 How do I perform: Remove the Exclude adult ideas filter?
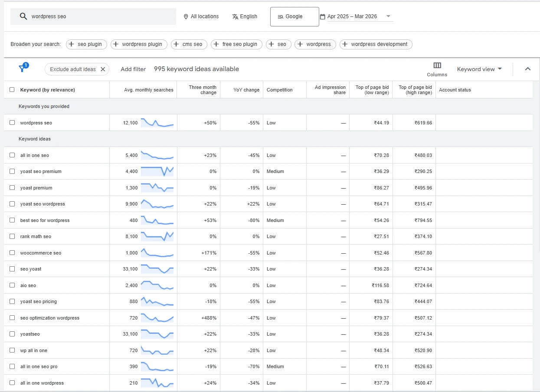pos(103,69)
